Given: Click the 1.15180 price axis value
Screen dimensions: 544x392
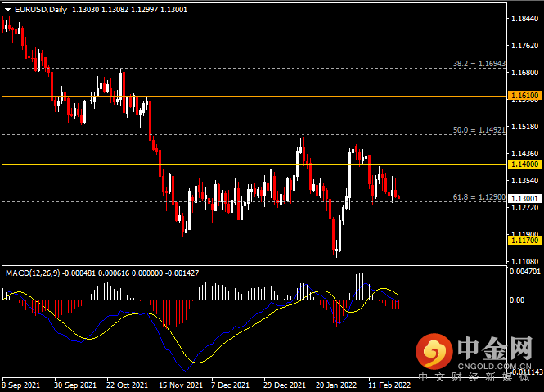Looking at the screenshot, I should tap(525, 126).
